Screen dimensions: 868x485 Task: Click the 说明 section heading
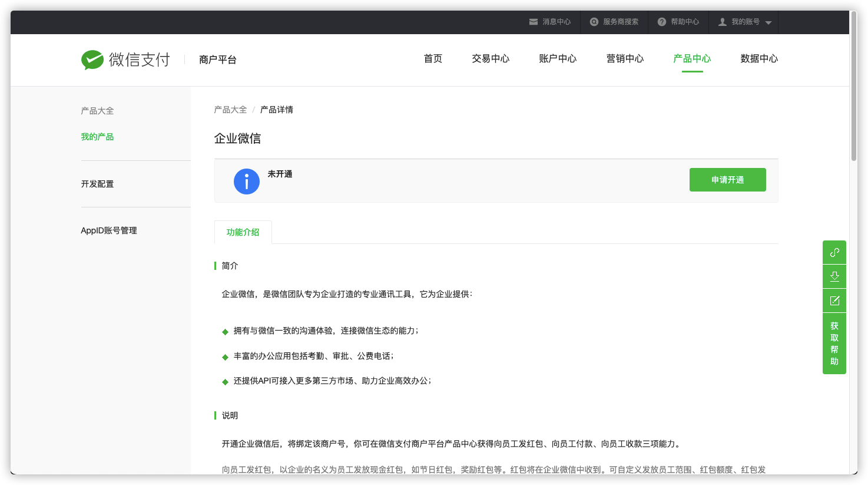click(230, 415)
